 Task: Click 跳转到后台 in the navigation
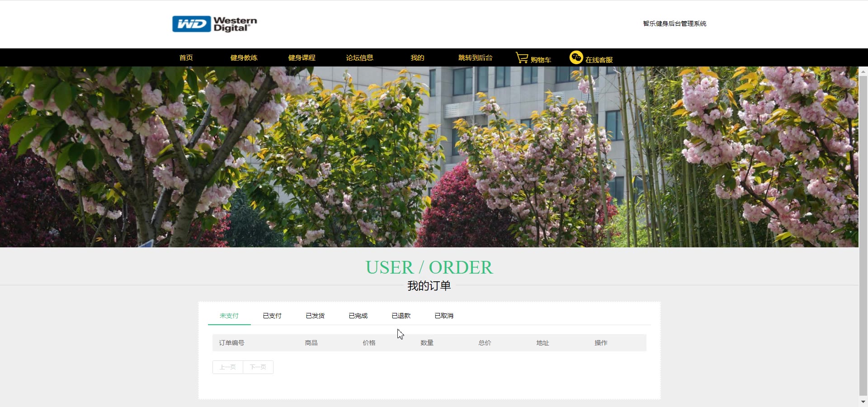click(475, 57)
